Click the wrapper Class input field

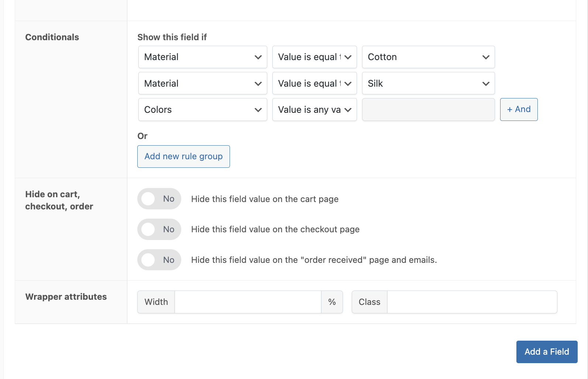(472, 302)
